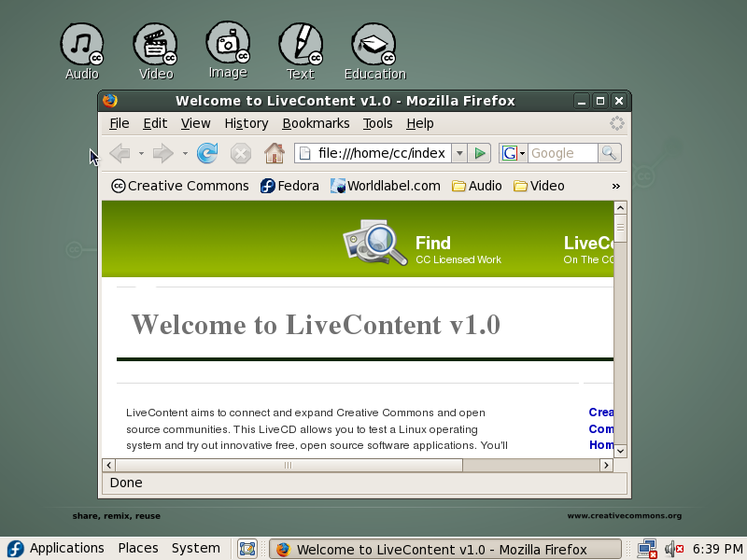Click the Google search input field
This screenshot has height=560, width=747.
pos(563,153)
